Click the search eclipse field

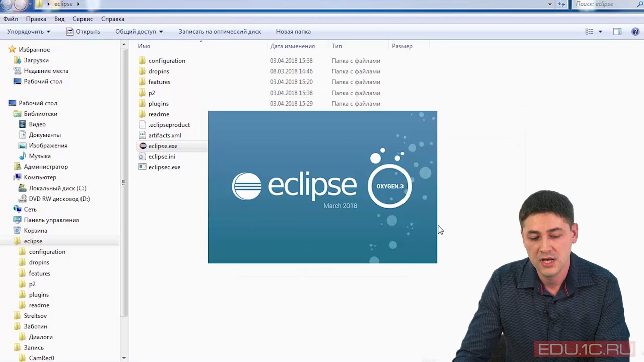tap(607, 4)
